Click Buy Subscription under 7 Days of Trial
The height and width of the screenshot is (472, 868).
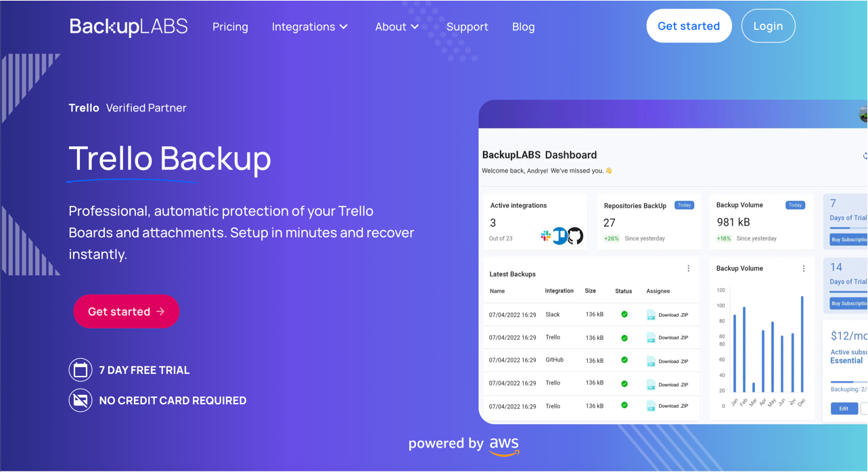point(849,239)
